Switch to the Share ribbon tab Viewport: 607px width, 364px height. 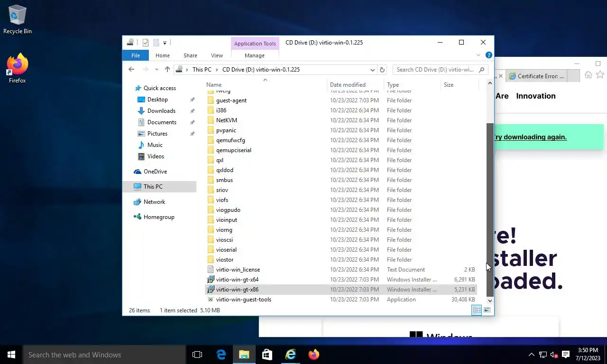[190, 55]
